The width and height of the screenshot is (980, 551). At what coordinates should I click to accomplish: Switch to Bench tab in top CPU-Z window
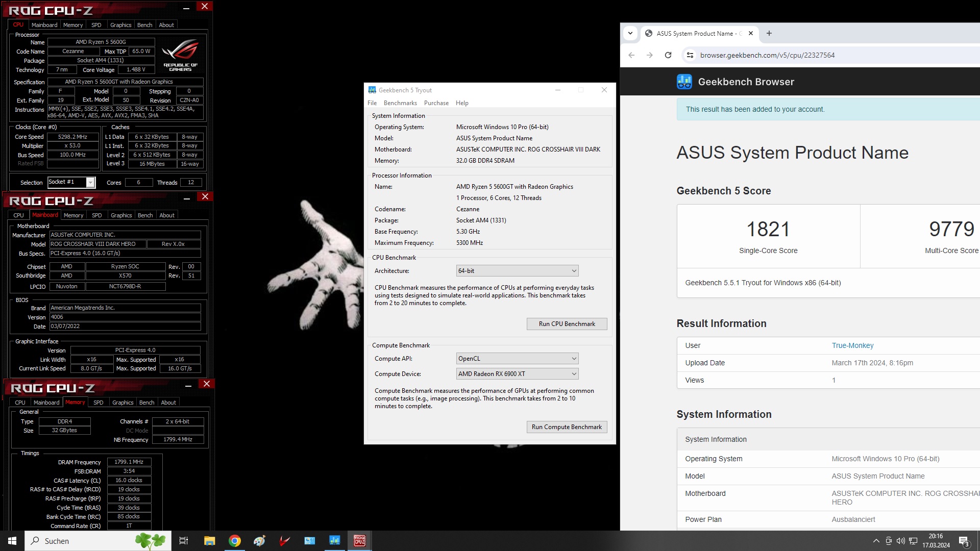[x=145, y=25]
